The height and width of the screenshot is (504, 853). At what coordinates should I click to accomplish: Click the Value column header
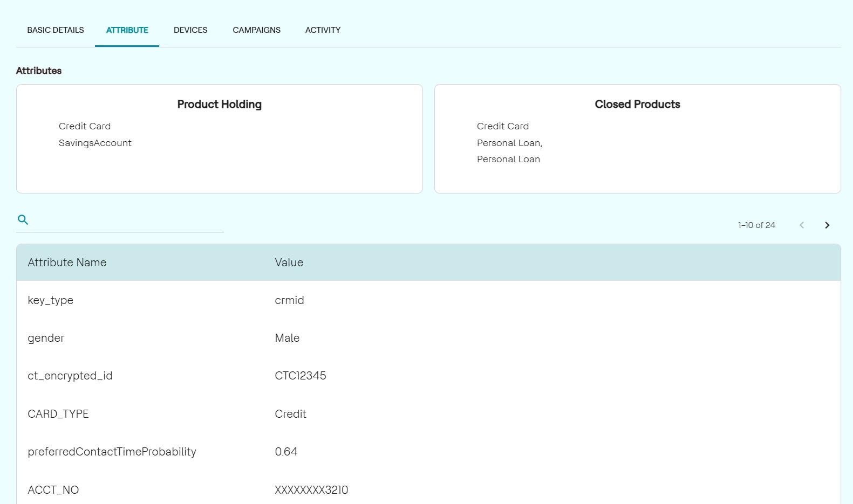coord(289,263)
